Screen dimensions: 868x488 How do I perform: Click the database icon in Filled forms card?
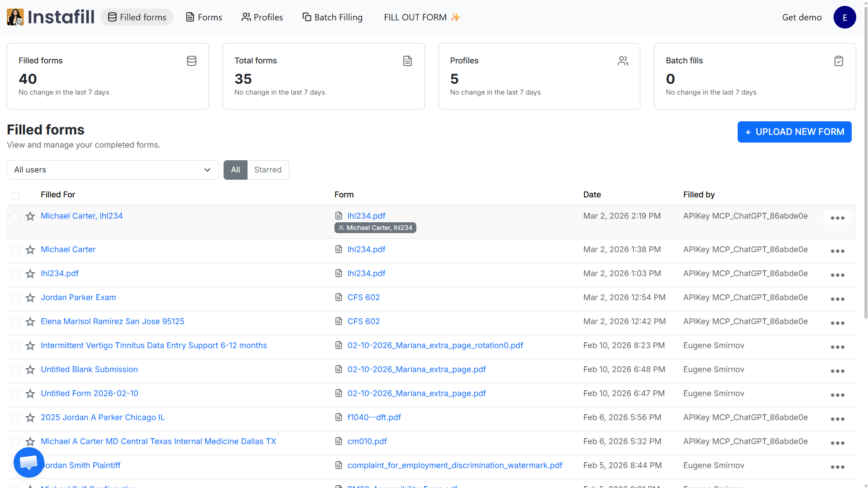pos(191,61)
